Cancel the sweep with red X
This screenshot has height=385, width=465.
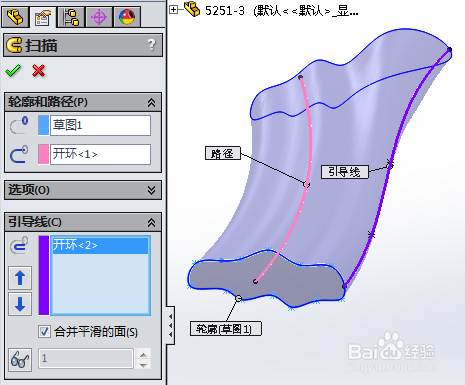click(x=39, y=70)
